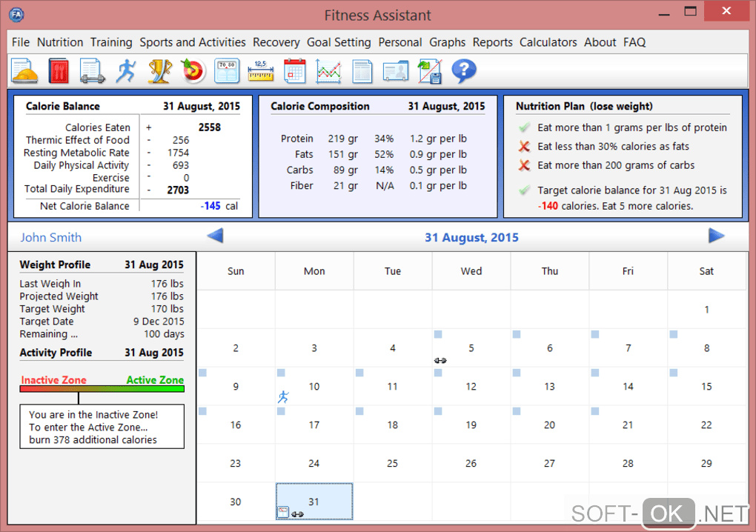756x532 pixels.
Task: Click the Protein 219 gr value
Action: (x=343, y=139)
